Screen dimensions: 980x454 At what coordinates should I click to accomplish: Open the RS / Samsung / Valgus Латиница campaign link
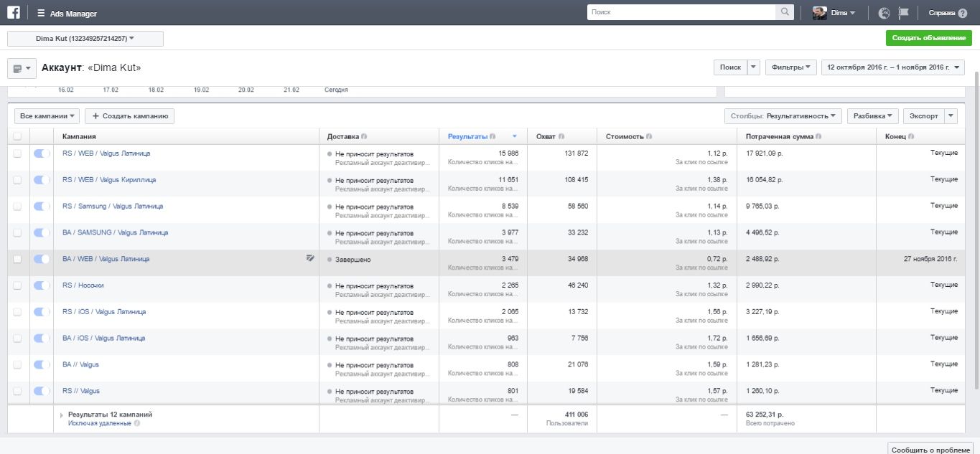pos(113,207)
